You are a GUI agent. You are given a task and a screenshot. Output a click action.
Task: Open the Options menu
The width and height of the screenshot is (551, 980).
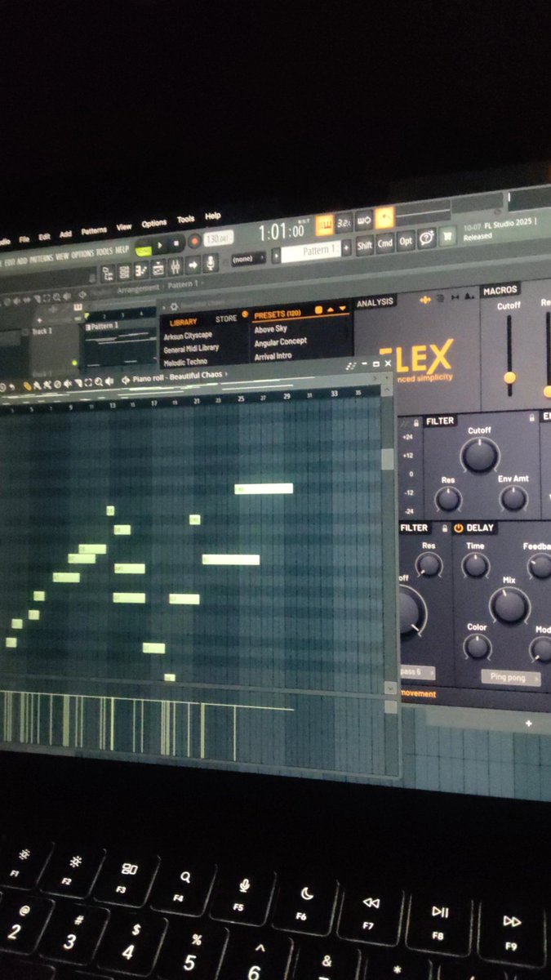153,223
